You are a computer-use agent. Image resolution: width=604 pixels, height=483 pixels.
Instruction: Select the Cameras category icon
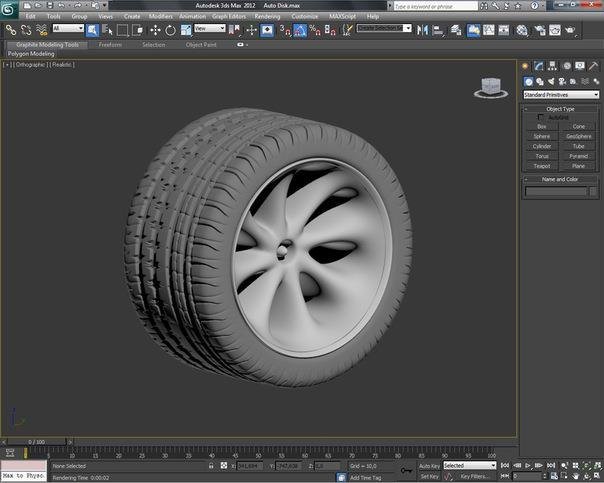click(562, 81)
